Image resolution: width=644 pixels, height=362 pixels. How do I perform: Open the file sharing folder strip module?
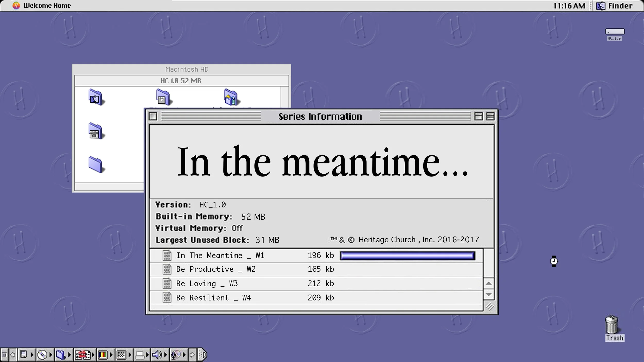tap(61, 355)
